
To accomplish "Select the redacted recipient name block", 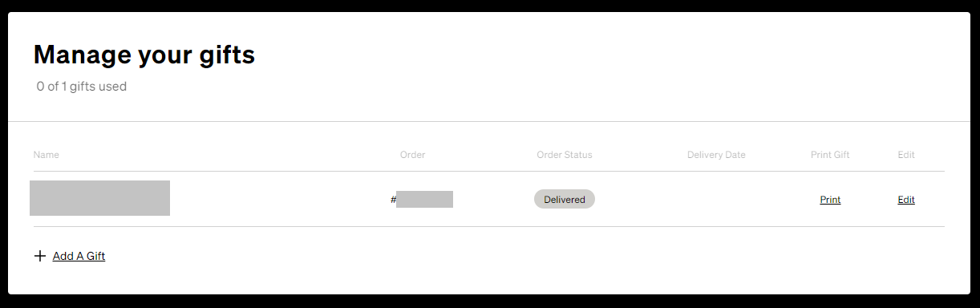I will [x=99, y=198].
